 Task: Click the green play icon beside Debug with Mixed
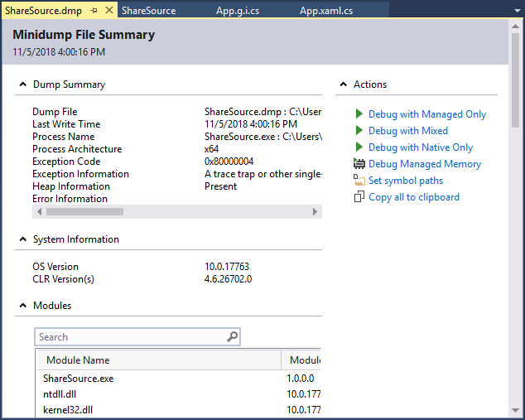(x=359, y=131)
